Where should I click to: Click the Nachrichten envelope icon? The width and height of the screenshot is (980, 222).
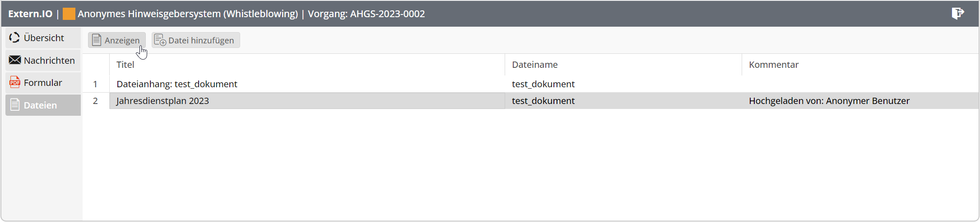point(15,60)
